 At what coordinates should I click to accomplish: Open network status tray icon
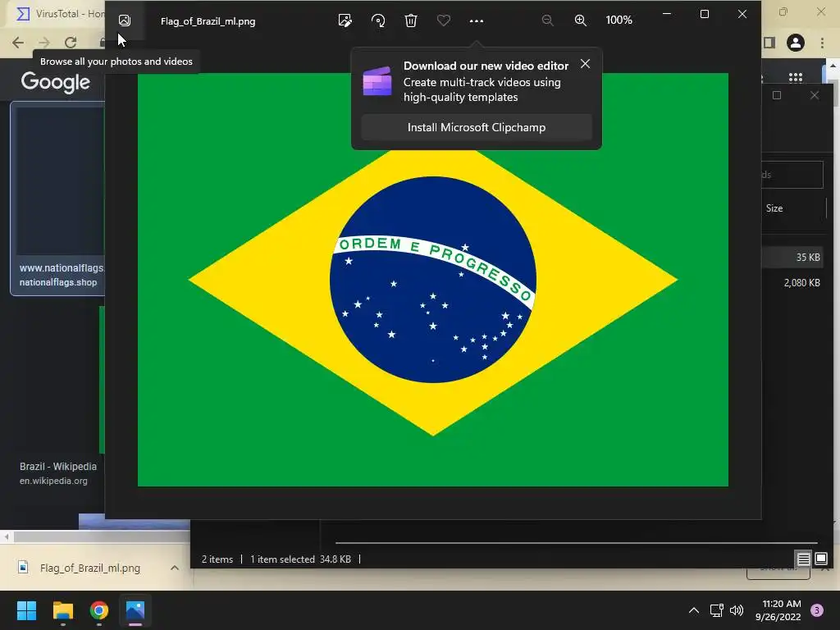717,610
